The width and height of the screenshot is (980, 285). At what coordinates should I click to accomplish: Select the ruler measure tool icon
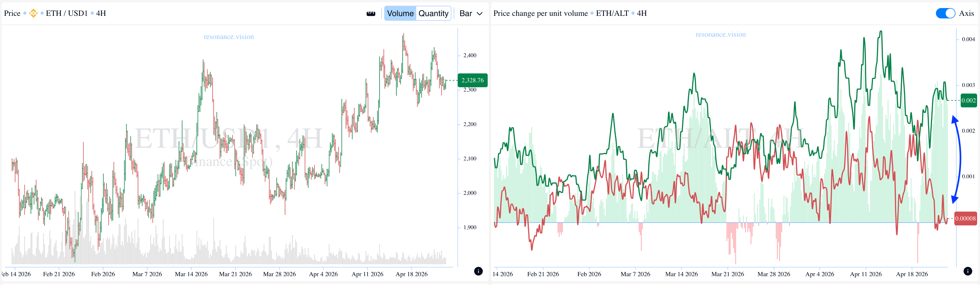[x=371, y=14]
